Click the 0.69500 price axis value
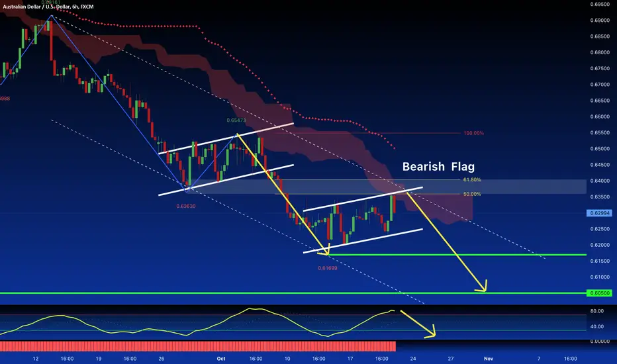The image size is (617, 364). tap(600, 5)
